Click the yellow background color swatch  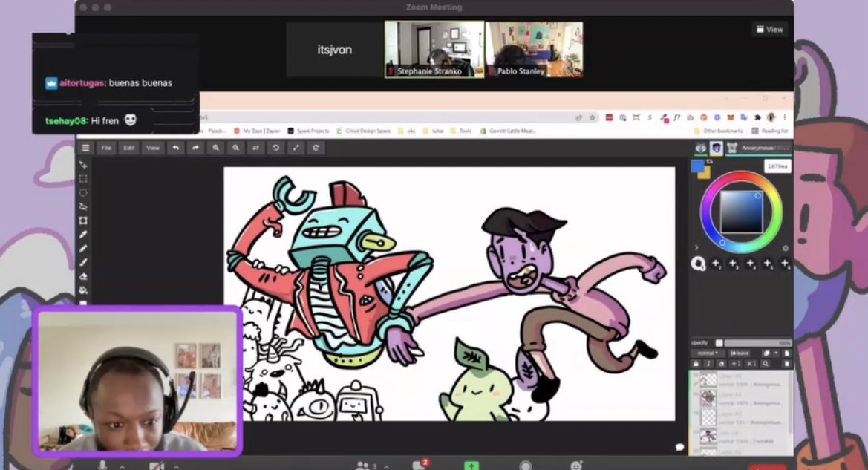[706, 174]
